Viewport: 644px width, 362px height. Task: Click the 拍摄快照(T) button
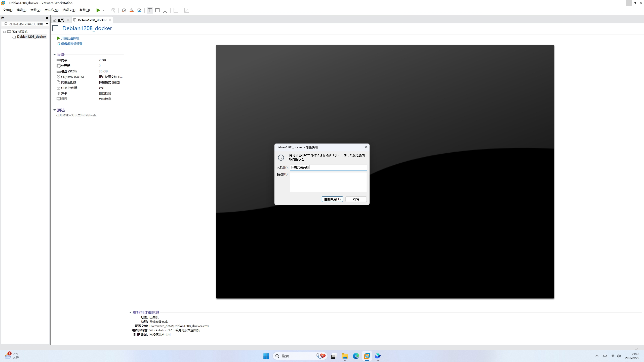click(x=332, y=199)
